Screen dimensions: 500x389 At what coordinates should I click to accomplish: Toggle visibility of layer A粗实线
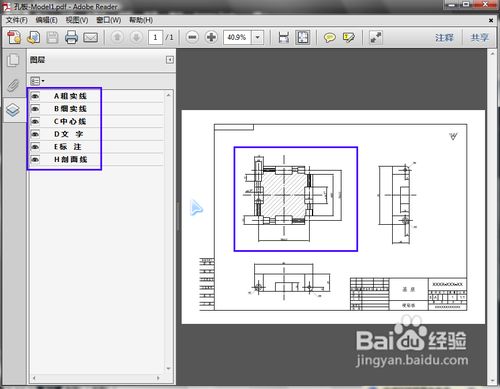(x=35, y=96)
